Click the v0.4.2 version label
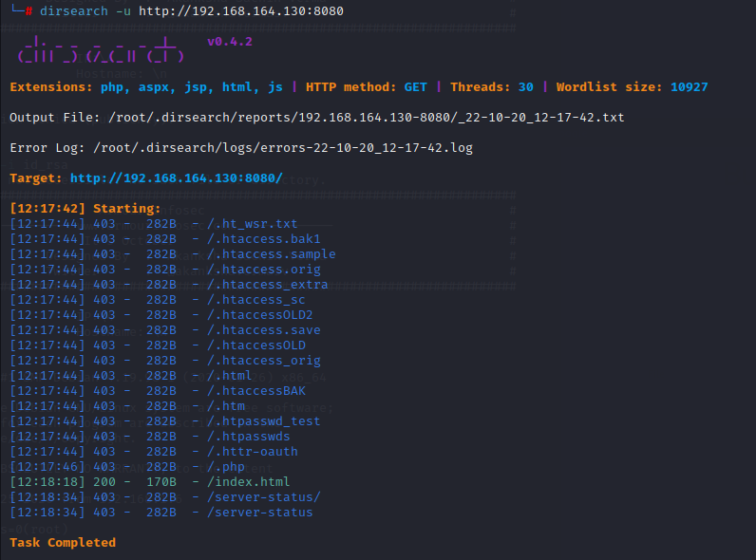The width and height of the screenshot is (756, 560). pos(230,42)
